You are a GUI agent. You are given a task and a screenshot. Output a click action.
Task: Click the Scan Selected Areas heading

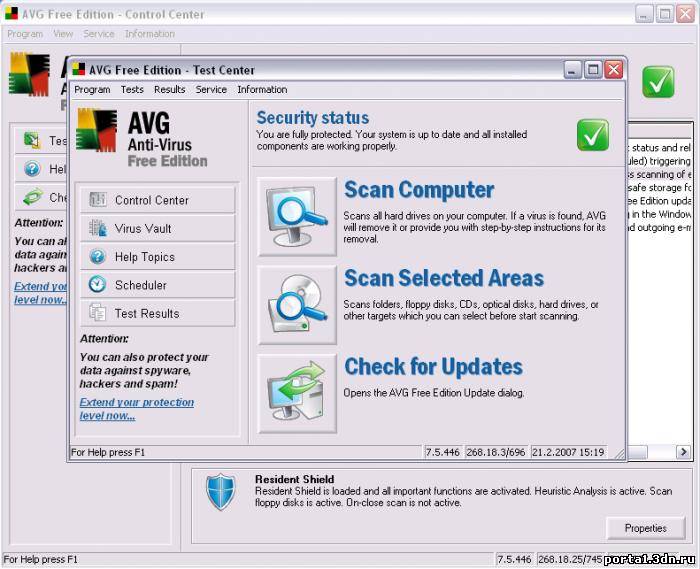click(x=444, y=278)
